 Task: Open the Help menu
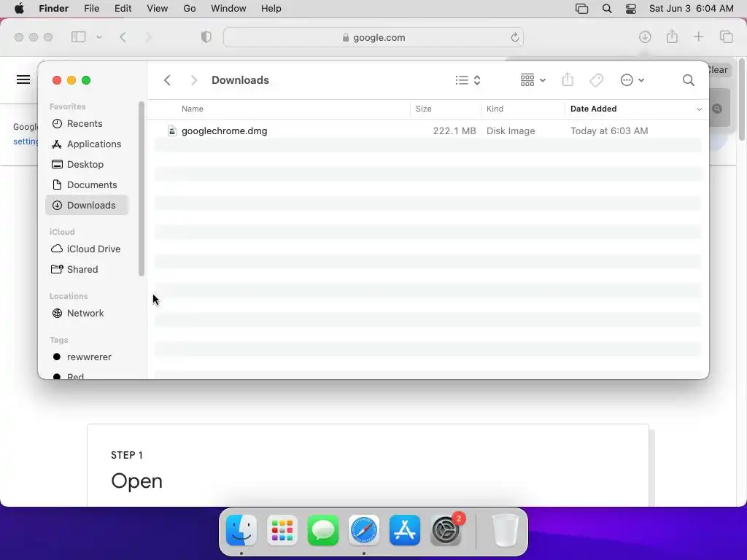pos(271,9)
